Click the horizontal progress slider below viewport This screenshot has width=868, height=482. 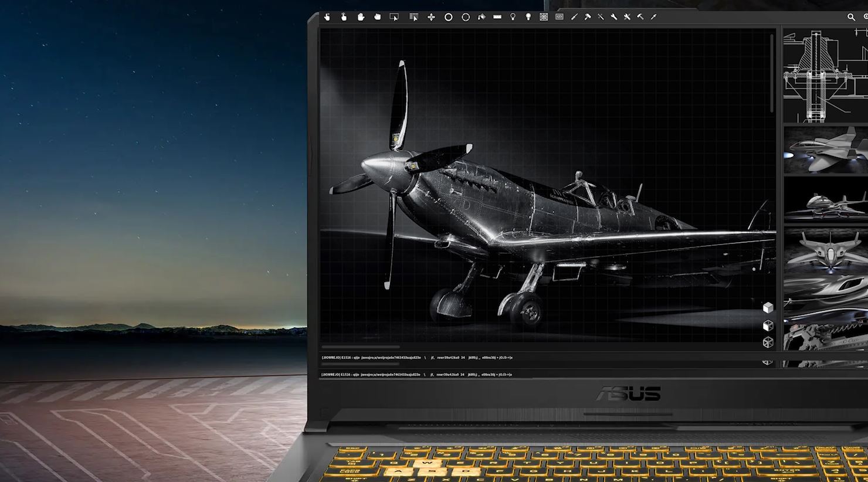click(x=361, y=347)
